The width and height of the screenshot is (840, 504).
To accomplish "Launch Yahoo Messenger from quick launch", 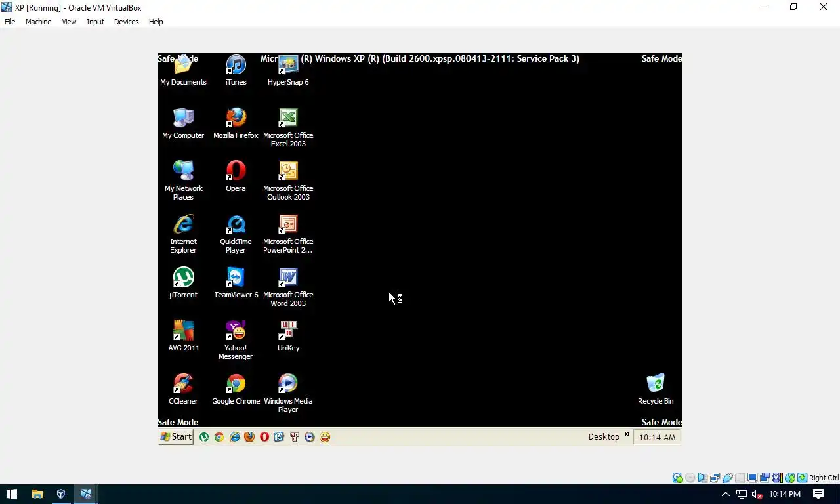I will (x=325, y=437).
